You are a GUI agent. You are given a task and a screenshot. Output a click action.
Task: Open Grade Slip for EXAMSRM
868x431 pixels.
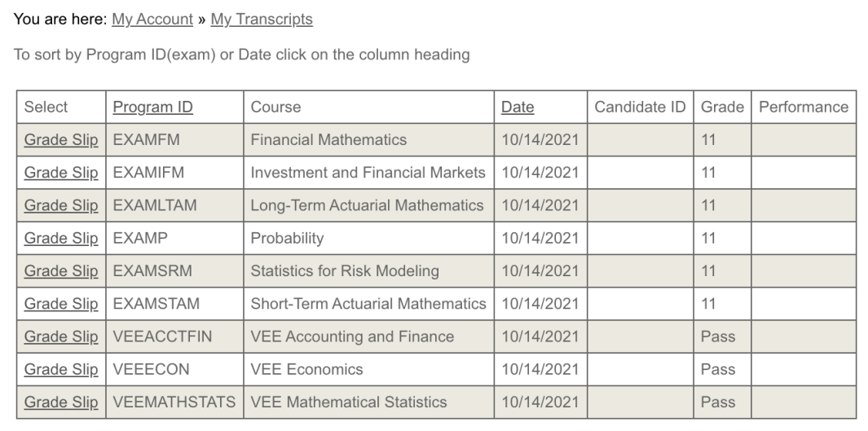(x=61, y=271)
